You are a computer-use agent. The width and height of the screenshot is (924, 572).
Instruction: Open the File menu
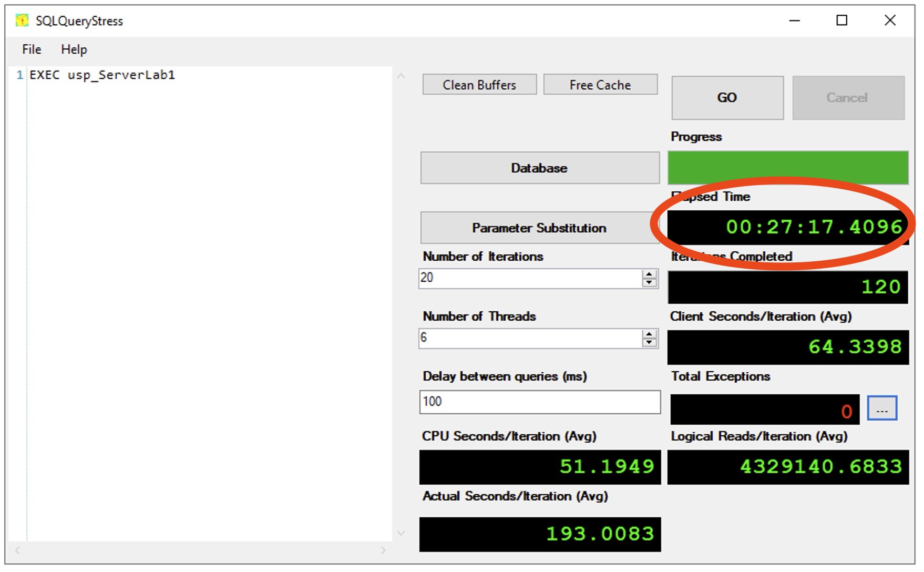tap(32, 49)
